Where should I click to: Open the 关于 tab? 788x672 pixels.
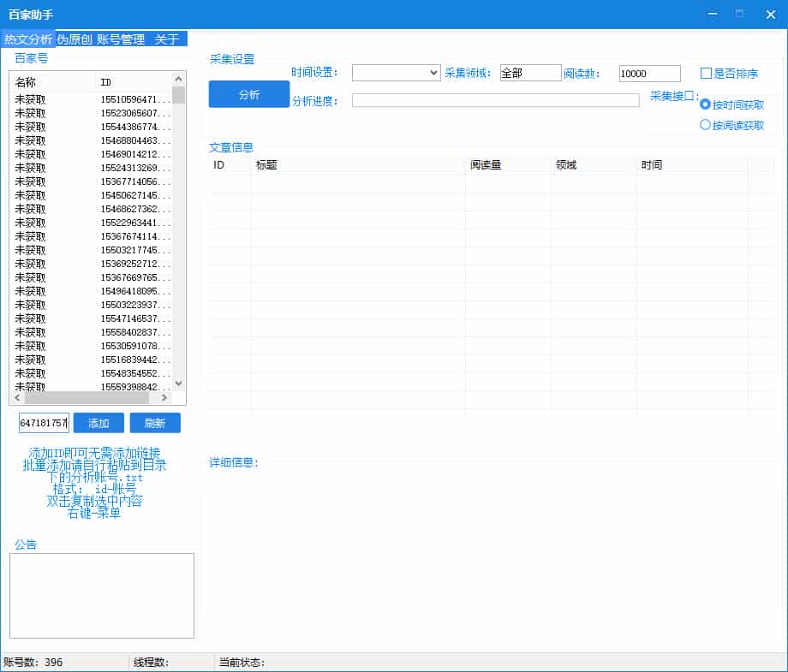(x=167, y=39)
